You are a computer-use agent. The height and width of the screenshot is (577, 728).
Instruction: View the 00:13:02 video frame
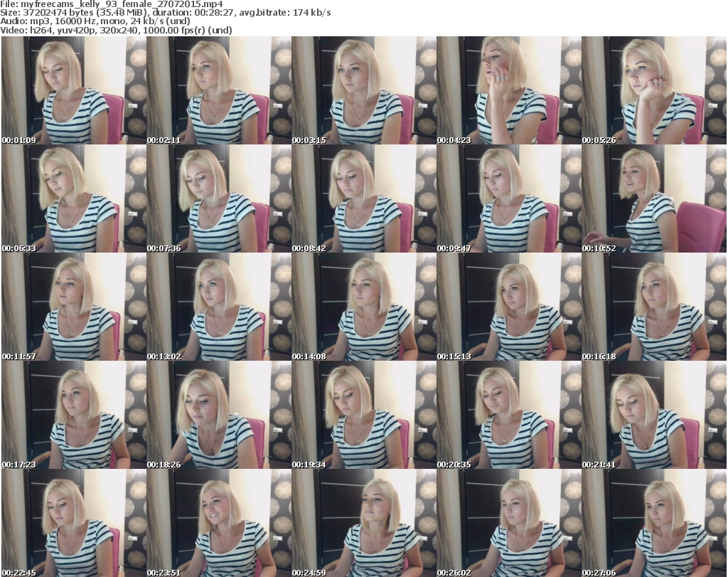pyautogui.click(x=219, y=307)
